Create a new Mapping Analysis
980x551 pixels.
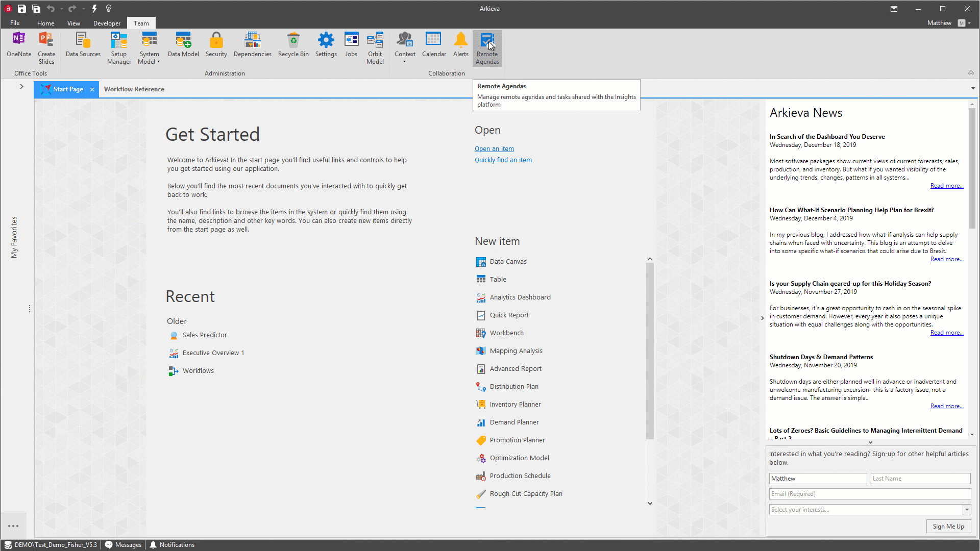point(509,351)
